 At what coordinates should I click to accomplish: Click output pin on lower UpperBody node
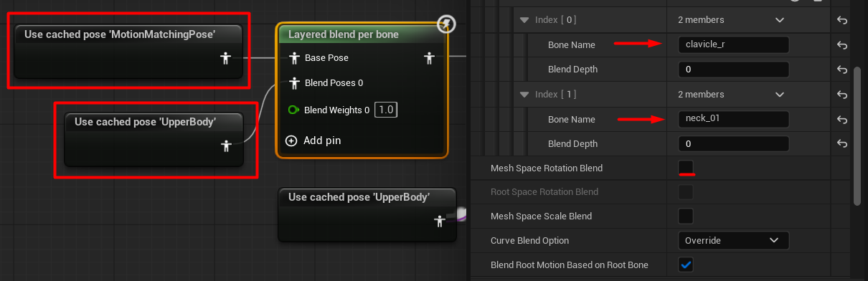click(439, 222)
